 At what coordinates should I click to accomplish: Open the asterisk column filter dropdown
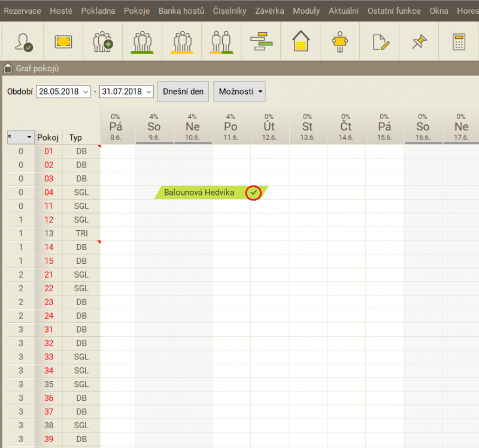30,138
